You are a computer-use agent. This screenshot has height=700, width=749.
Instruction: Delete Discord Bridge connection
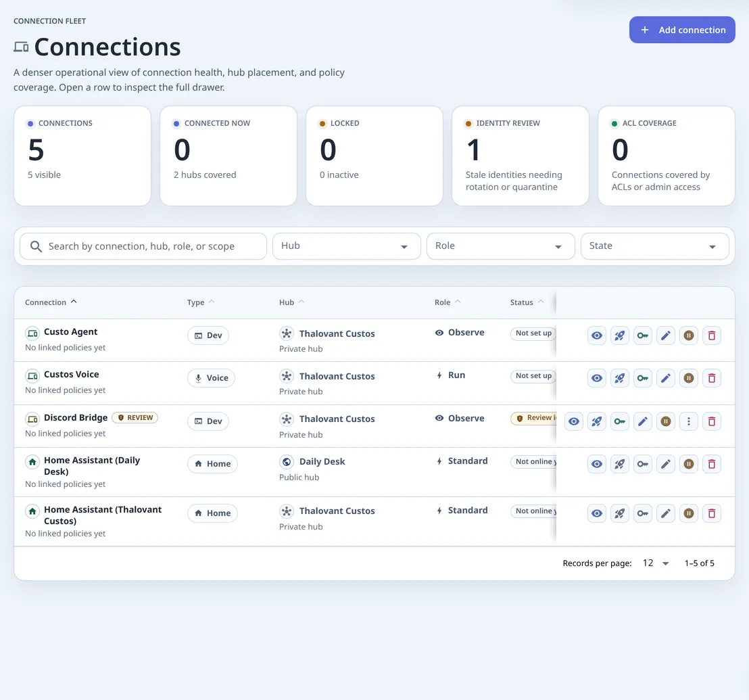point(711,421)
